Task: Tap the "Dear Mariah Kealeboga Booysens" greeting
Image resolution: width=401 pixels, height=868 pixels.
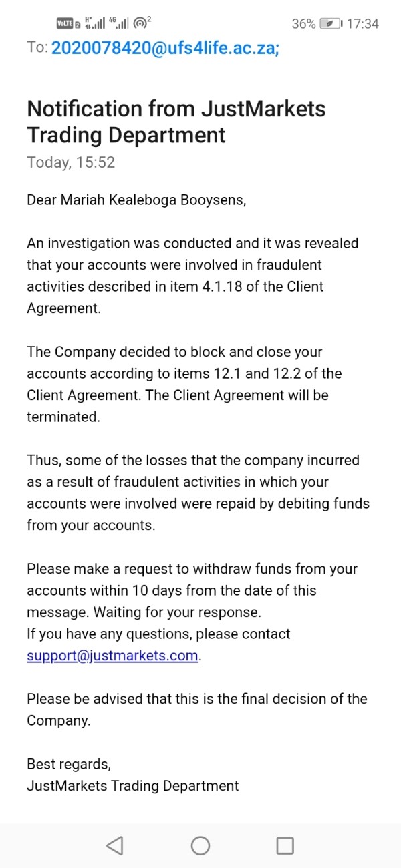Action: 136,200
